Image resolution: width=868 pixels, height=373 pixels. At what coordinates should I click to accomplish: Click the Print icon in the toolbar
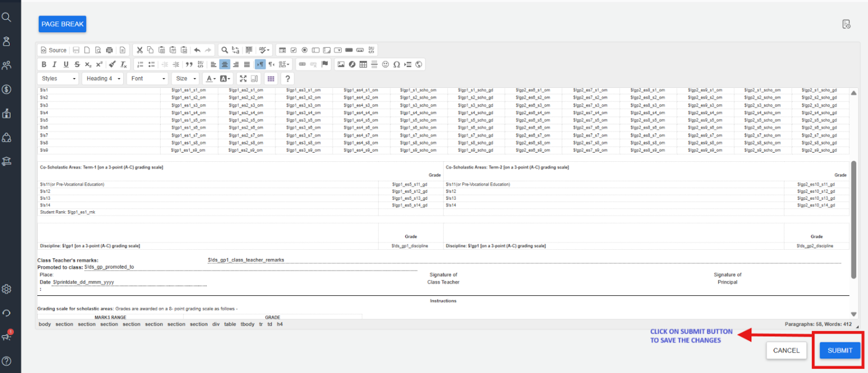point(109,50)
